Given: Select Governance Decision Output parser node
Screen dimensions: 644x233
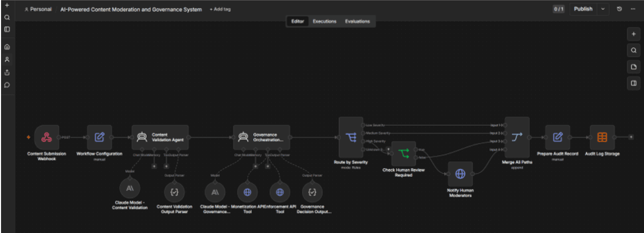Looking at the screenshot, I should point(312,191).
